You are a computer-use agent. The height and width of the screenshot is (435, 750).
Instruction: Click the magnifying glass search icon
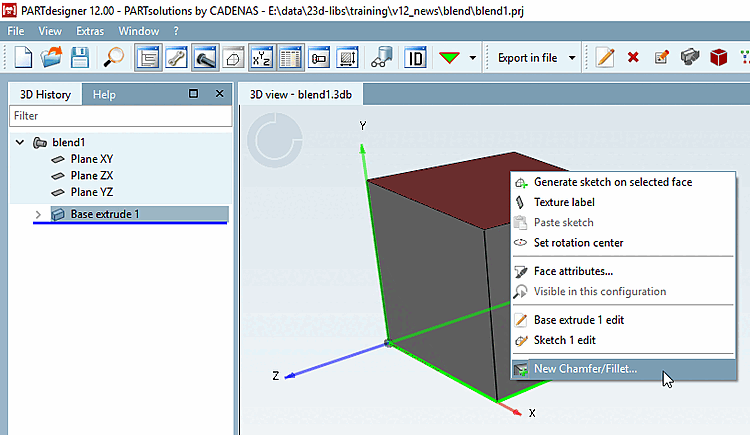pyautogui.click(x=114, y=58)
